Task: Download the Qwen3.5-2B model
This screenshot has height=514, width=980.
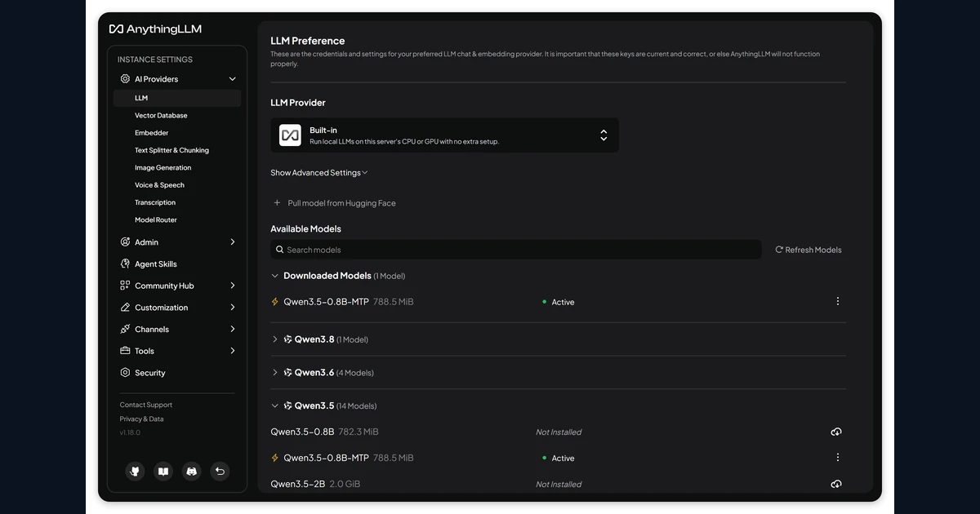Action: point(836,484)
